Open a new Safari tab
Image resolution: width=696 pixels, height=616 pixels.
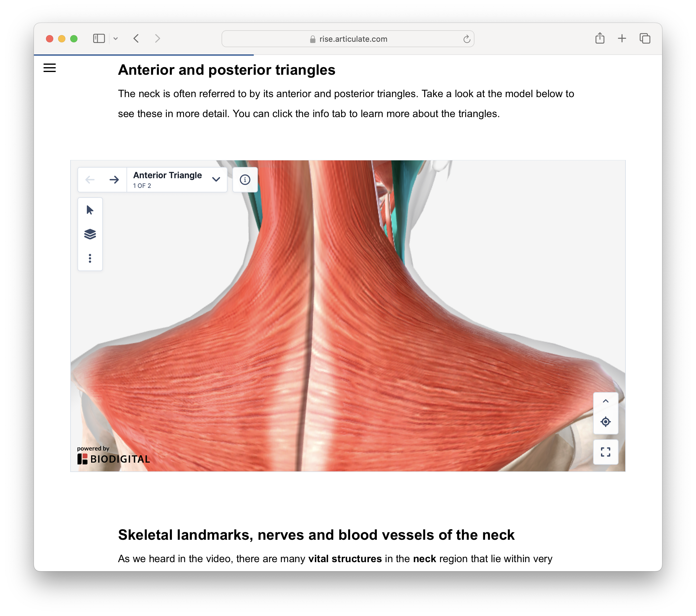pyautogui.click(x=622, y=38)
